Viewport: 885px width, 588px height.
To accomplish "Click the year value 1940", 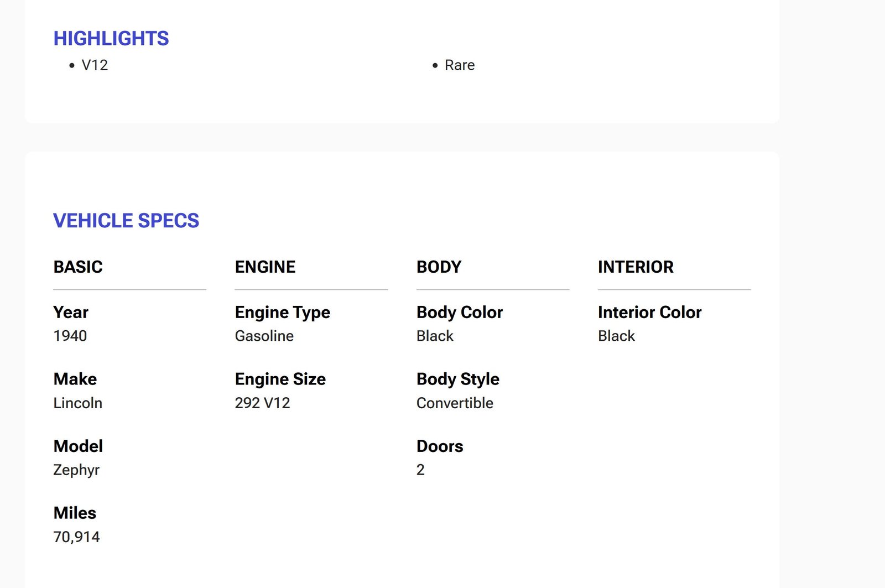I will [x=70, y=336].
